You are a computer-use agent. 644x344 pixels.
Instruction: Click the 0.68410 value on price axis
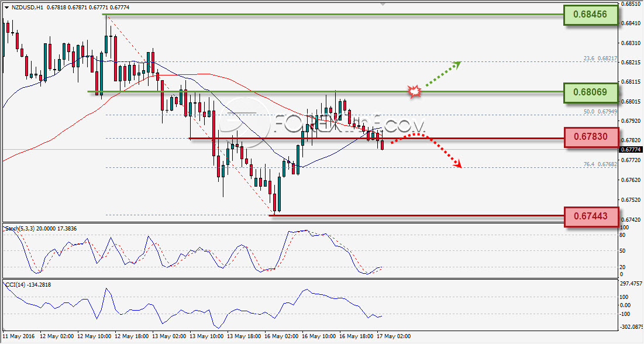pyautogui.click(x=631, y=23)
